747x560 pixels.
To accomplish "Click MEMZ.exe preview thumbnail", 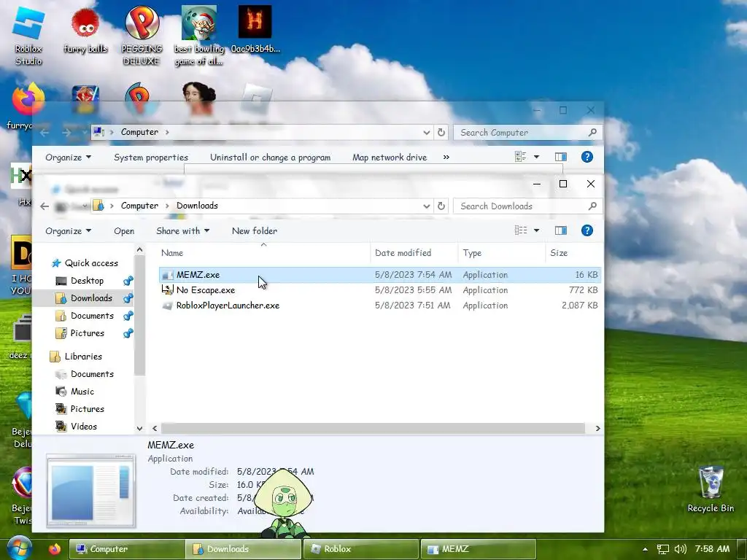I will click(90, 491).
